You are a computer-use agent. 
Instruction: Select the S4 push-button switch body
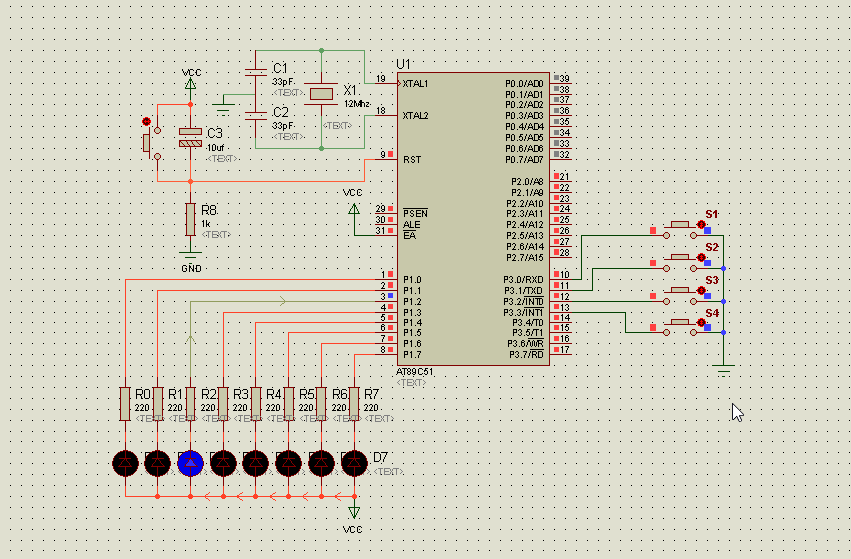(x=680, y=327)
